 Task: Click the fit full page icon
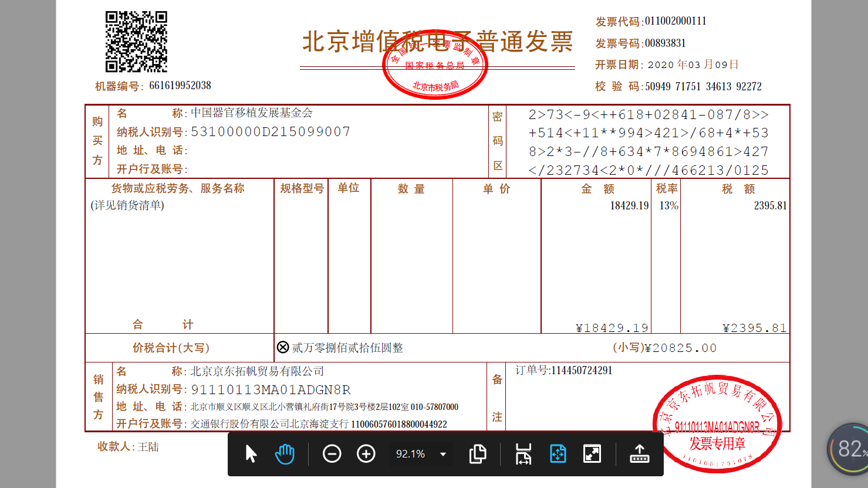[558, 454]
